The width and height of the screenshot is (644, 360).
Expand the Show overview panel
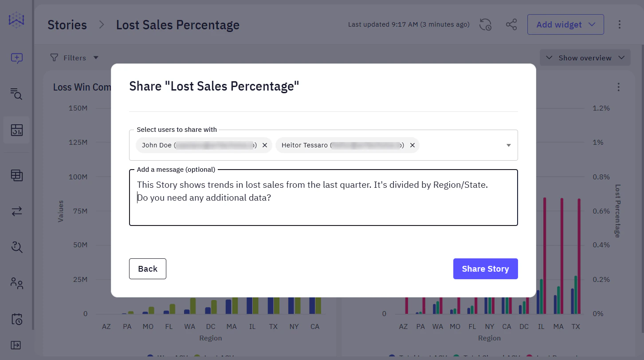[x=585, y=58]
